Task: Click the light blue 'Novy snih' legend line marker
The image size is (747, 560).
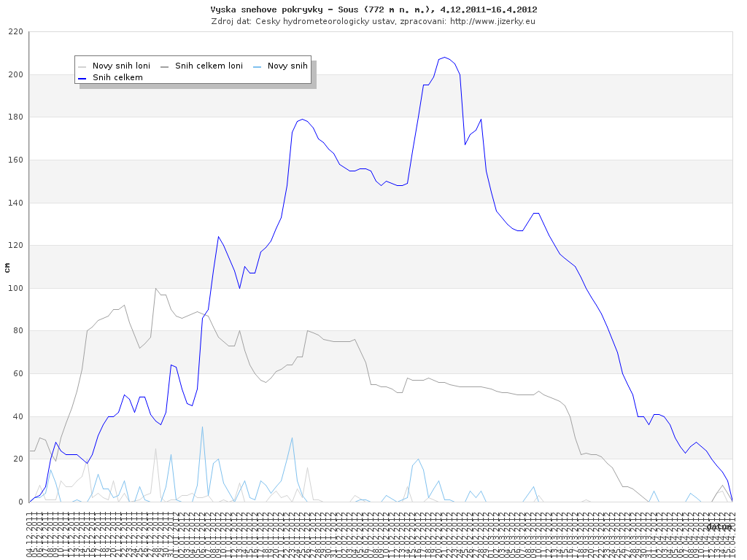Action: (x=257, y=66)
